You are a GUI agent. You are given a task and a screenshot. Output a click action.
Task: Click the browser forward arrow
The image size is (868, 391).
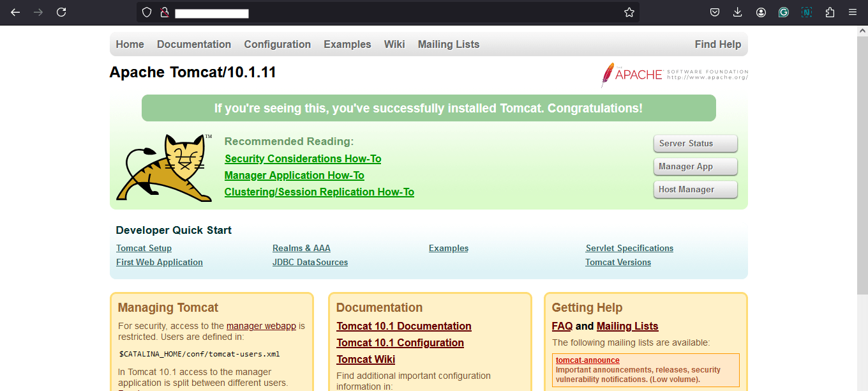pos(38,12)
